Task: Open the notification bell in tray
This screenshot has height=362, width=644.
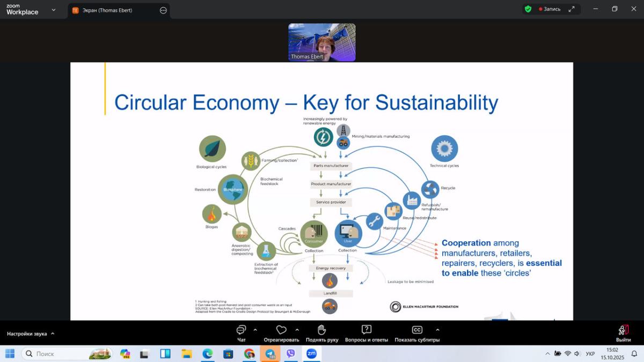Action: (634, 353)
